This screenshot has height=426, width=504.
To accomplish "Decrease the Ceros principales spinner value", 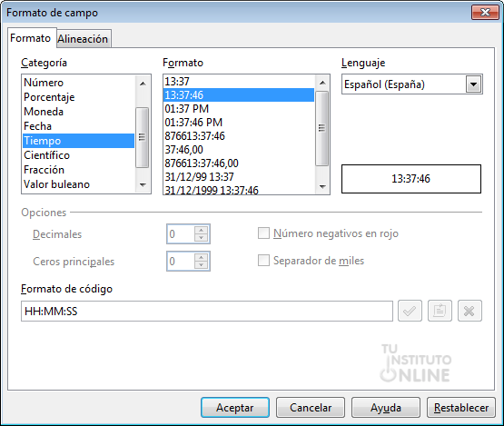I will 202,265.
